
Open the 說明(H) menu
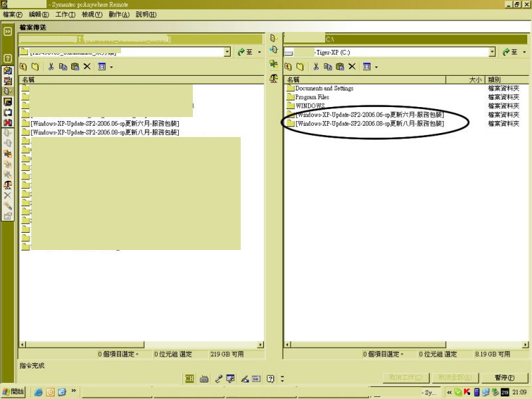point(146,15)
